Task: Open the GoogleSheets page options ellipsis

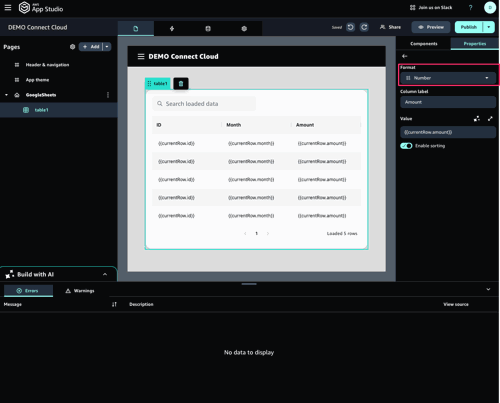Action: pos(108,95)
